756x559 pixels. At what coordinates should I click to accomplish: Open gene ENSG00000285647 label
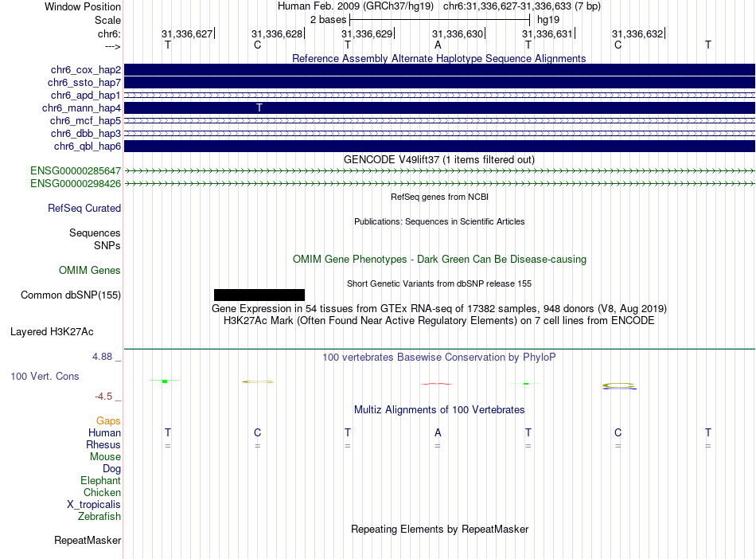[x=76, y=170]
